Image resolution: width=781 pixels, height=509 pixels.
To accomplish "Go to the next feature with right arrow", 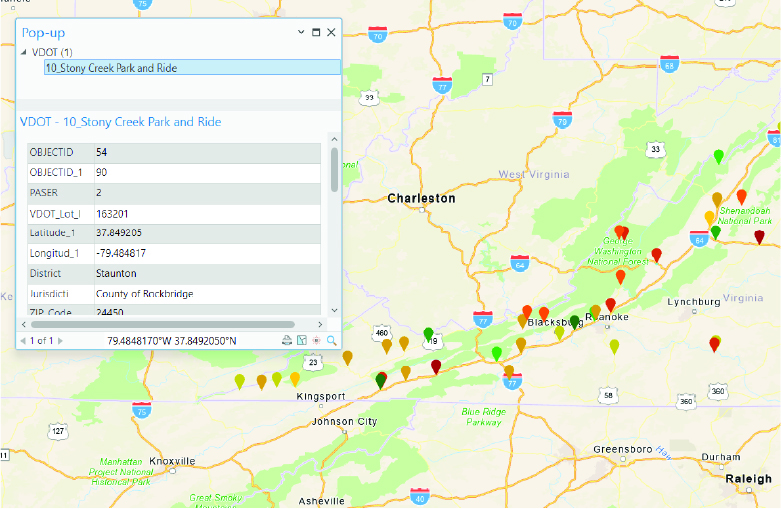I will click(x=59, y=341).
